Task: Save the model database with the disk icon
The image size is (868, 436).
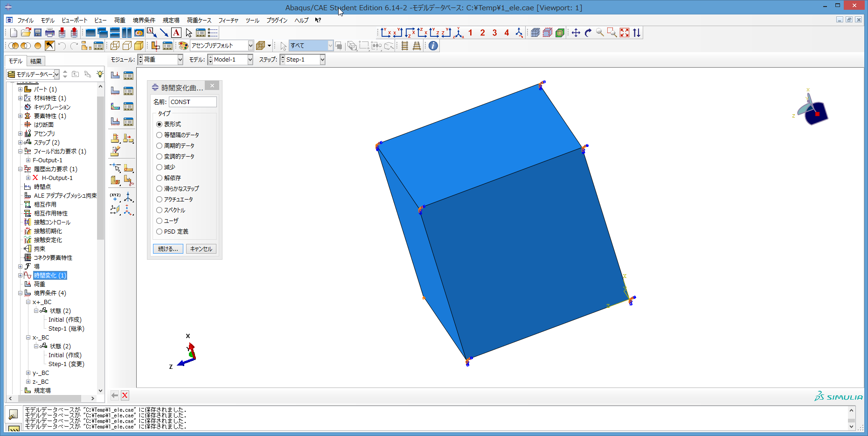Action: (38, 33)
